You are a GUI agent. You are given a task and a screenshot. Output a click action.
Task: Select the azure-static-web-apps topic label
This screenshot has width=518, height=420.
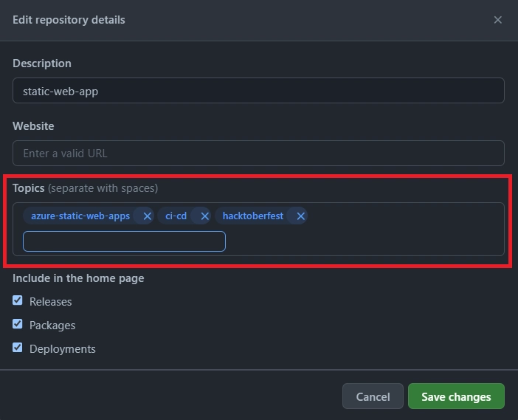pos(80,216)
